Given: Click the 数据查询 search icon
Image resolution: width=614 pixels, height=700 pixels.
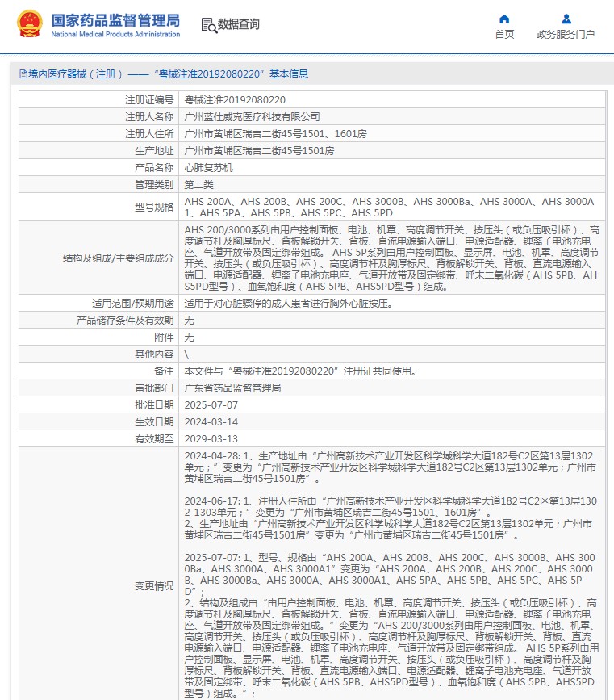Looking at the screenshot, I should tap(209, 25).
